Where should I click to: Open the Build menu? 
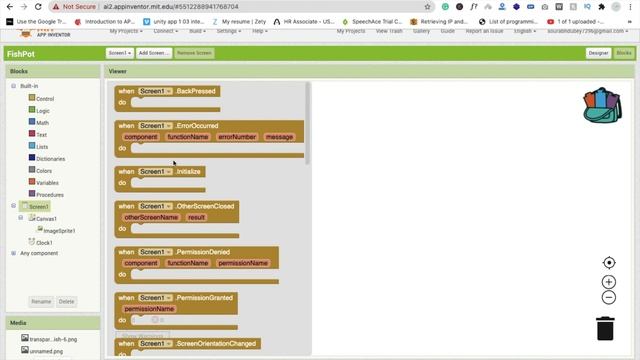click(x=197, y=31)
